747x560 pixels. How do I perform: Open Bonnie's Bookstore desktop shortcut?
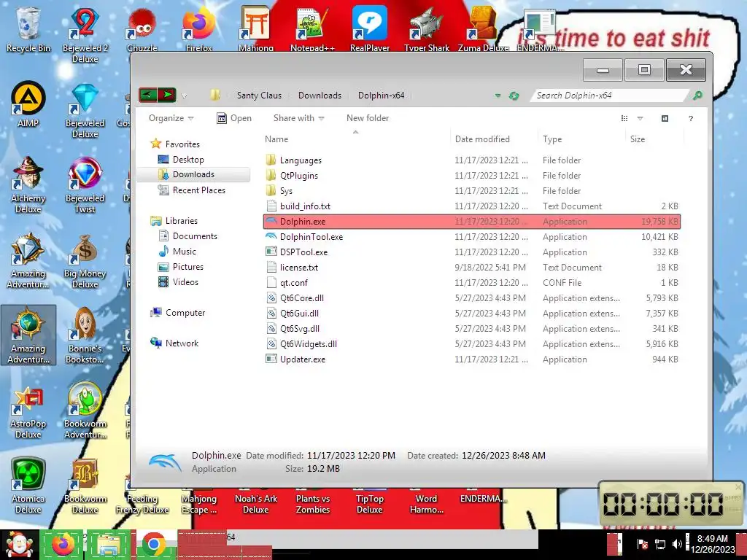click(x=85, y=335)
